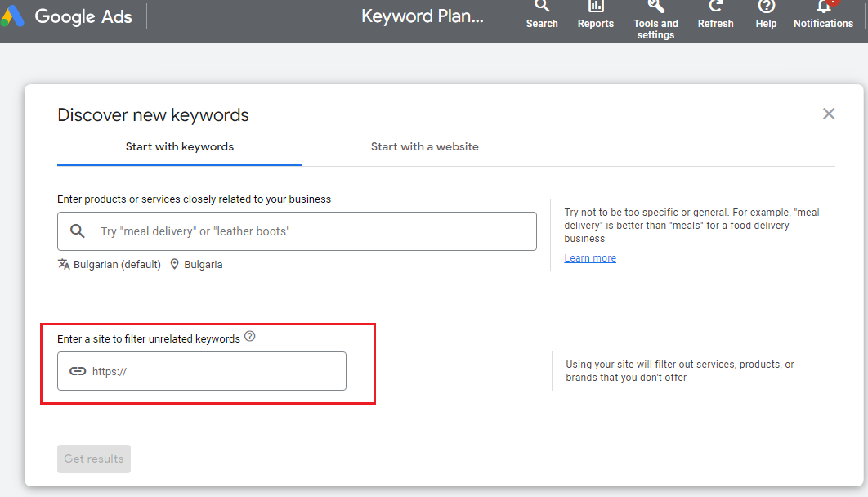Switch to the Start with a website tab
The height and width of the screenshot is (497, 868).
coord(425,147)
